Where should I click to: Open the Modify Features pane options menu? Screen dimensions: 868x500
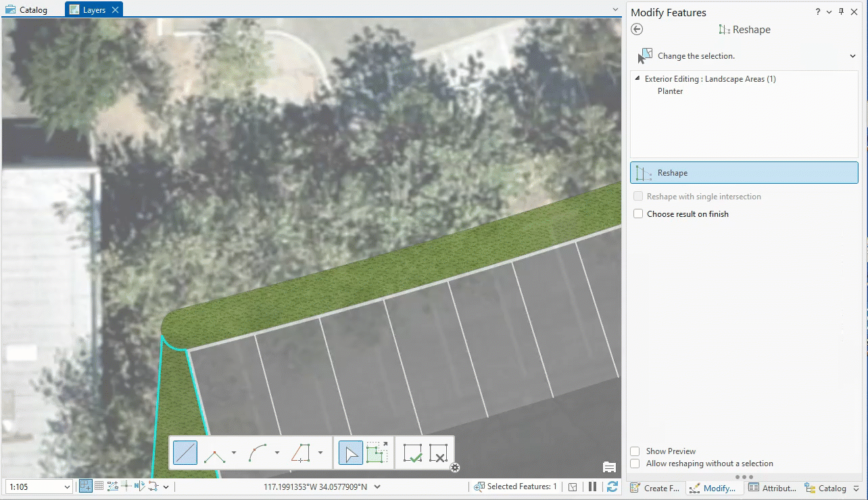[x=829, y=12]
